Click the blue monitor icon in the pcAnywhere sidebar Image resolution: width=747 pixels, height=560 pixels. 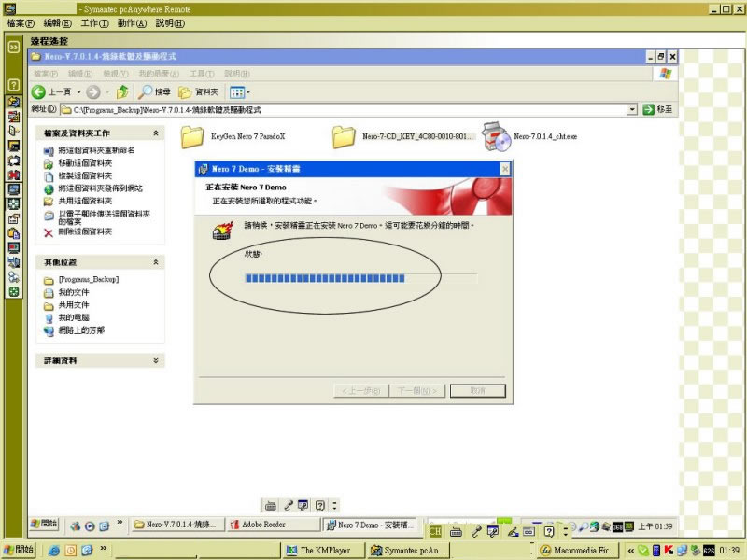pos(14,189)
